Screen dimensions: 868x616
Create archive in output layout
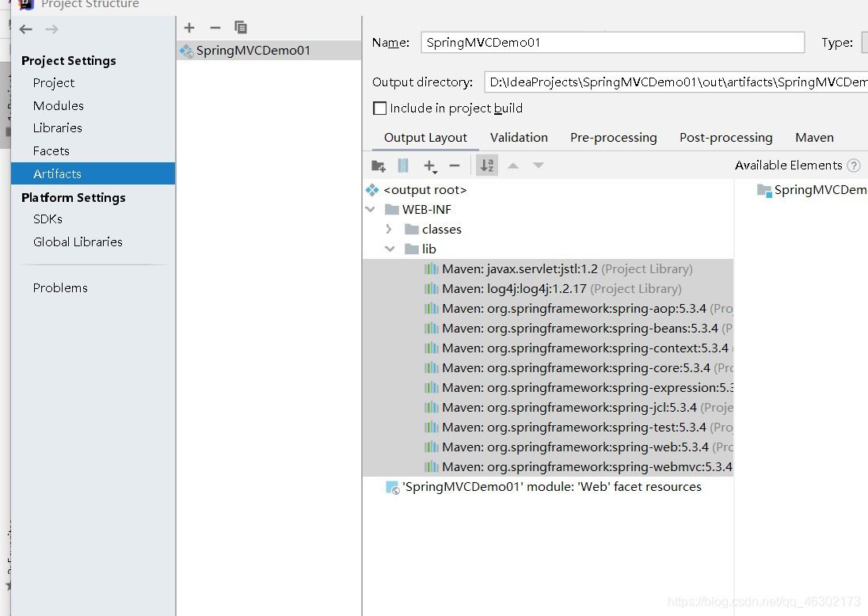pos(404,165)
